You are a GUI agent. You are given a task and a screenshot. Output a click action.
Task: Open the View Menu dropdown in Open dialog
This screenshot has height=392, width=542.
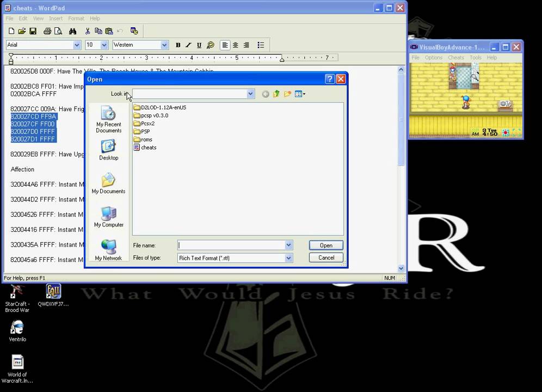click(300, 94)
